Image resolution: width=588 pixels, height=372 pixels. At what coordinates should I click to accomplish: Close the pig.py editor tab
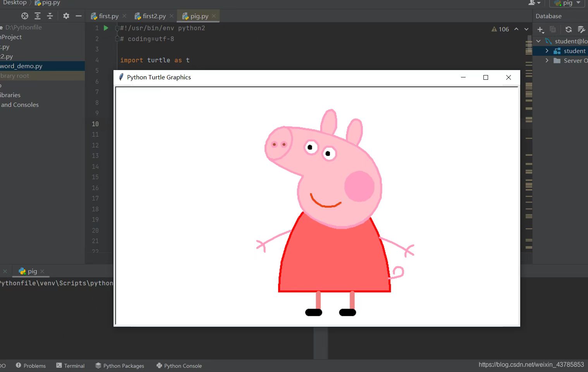pyautogui.click(x=214, y=16)
